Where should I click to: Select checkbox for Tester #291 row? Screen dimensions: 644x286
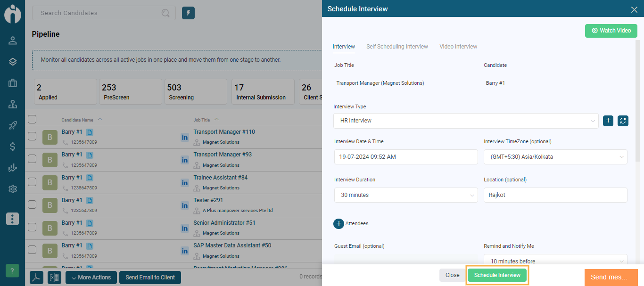(x=32, y=204)
